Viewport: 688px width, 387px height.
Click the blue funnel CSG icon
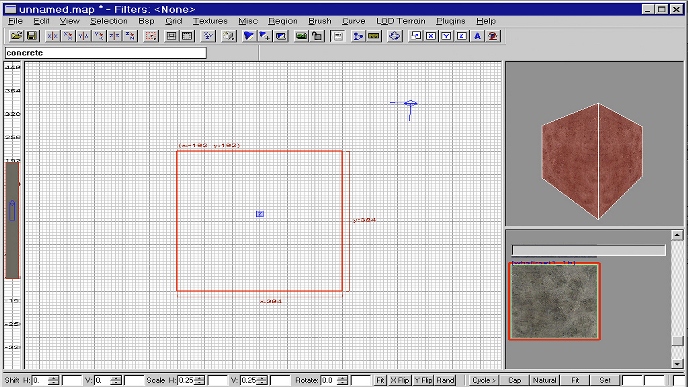pyautogui.click(x=248, y=36)
